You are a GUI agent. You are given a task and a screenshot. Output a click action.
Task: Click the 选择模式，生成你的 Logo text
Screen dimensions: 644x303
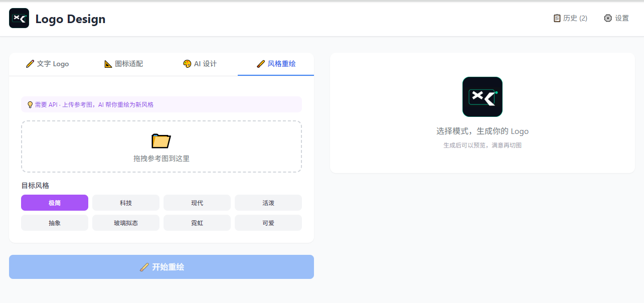(482, 131)
